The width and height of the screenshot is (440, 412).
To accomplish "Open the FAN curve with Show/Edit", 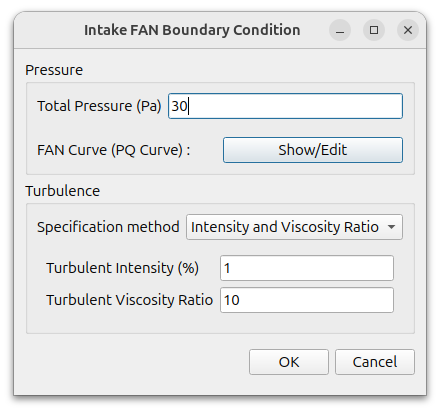I will [313, 150].
